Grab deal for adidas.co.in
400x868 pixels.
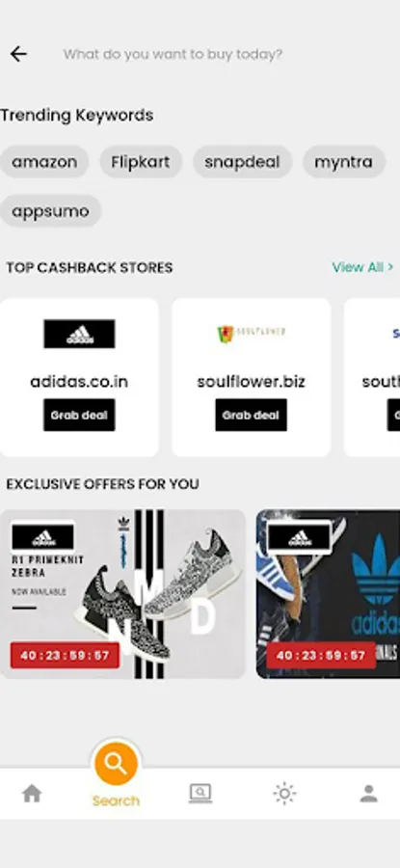pyautogui.click(x=80, y=415)
